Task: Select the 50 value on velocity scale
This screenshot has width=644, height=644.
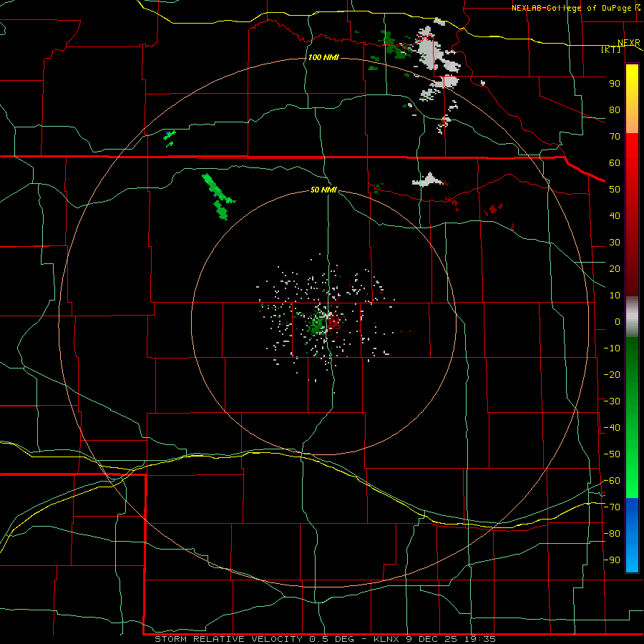Action: click(x=615, y=190)
